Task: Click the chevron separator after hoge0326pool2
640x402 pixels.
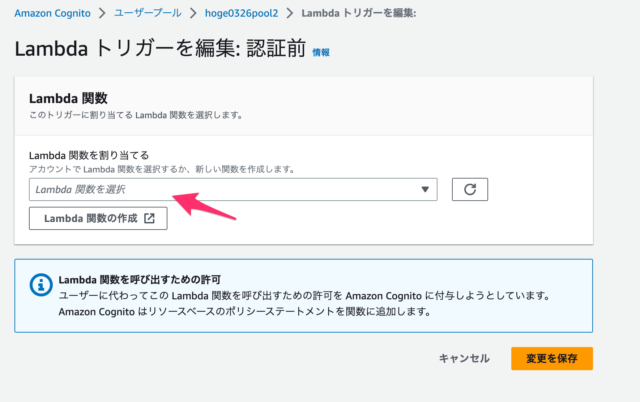Action: click(x=290, y=13)
